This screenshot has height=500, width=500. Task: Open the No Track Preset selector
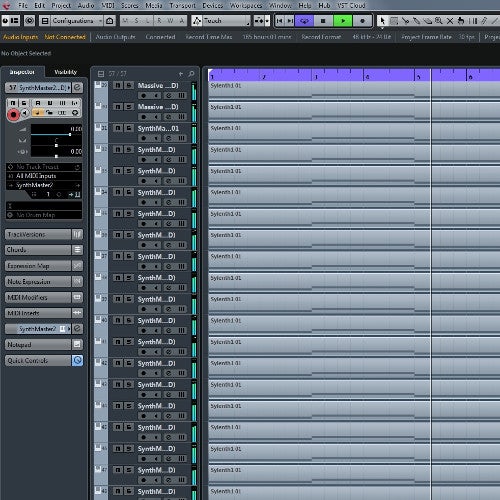44,167
